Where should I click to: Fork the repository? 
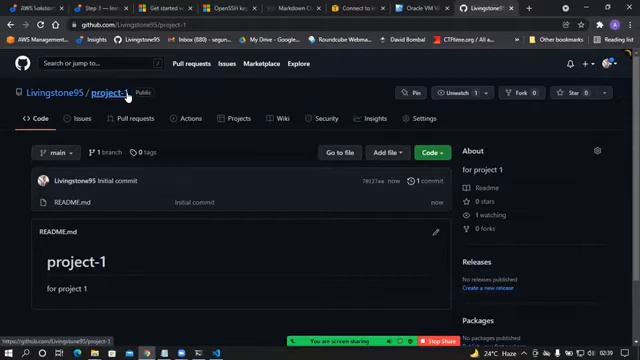pos(522,93)
